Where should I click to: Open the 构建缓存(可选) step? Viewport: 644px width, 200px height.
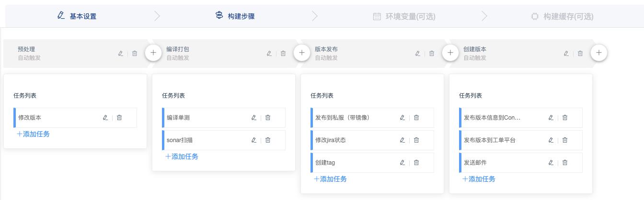coord(562,16)
